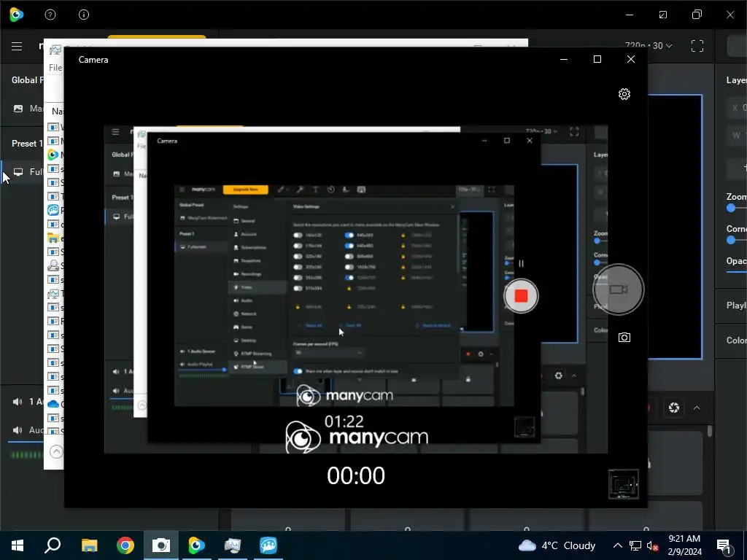This screenshot has height=560, width=747.
Task: Open File Explorer from taskbar
Action: tap(89, 545)
